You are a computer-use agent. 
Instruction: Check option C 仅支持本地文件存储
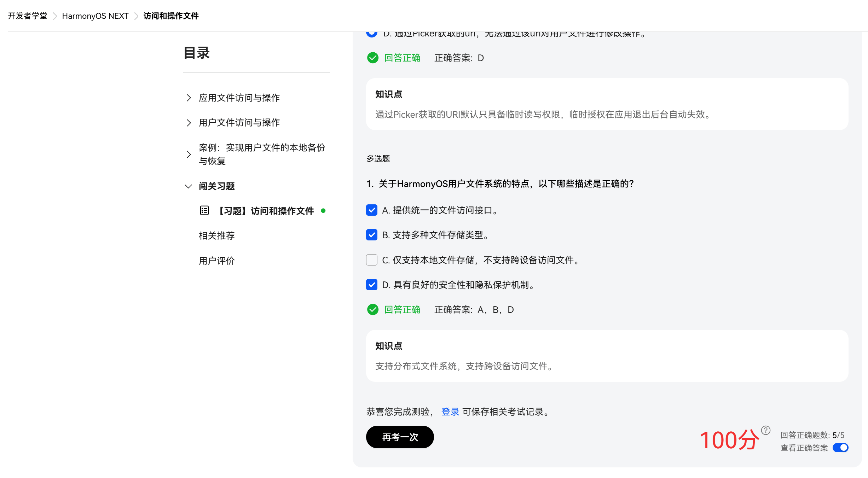(x=371, y=260)
